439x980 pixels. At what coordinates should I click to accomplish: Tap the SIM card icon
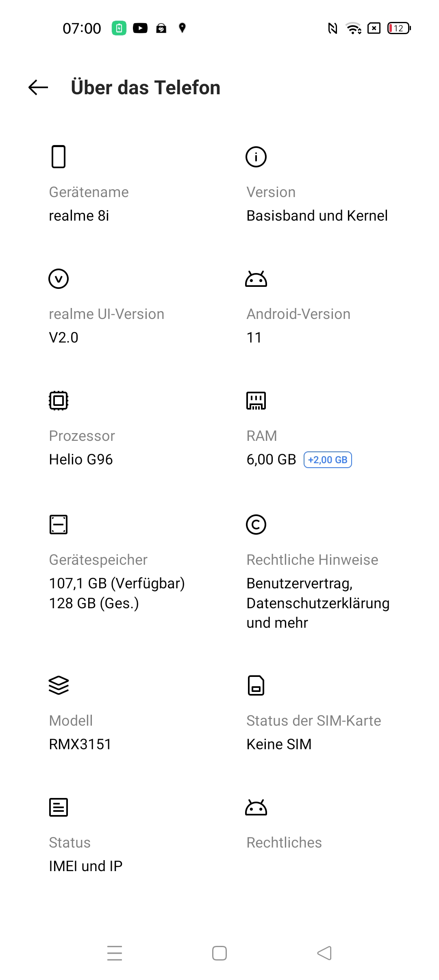click(x=256, y=685)
